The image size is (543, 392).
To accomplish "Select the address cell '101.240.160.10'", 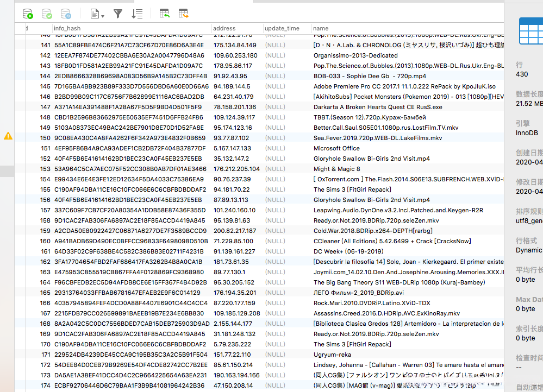I will pos(234,210).
